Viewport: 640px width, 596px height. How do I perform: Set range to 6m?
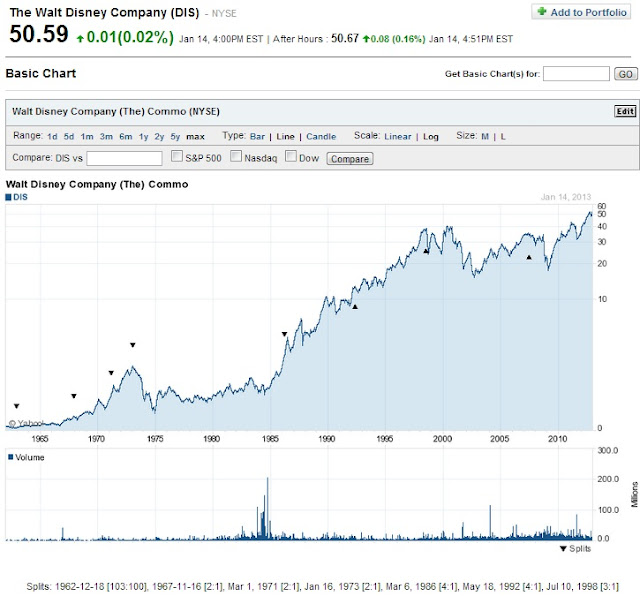126,136
